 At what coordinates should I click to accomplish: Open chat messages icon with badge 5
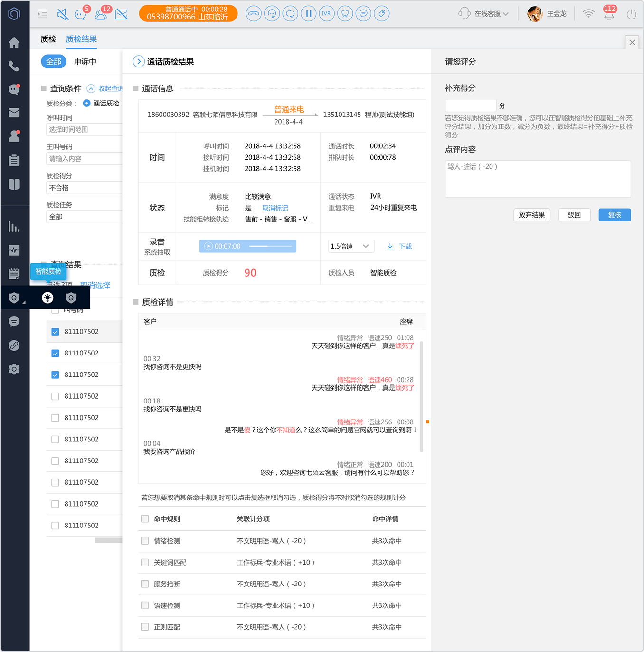[x=81, y=14]
